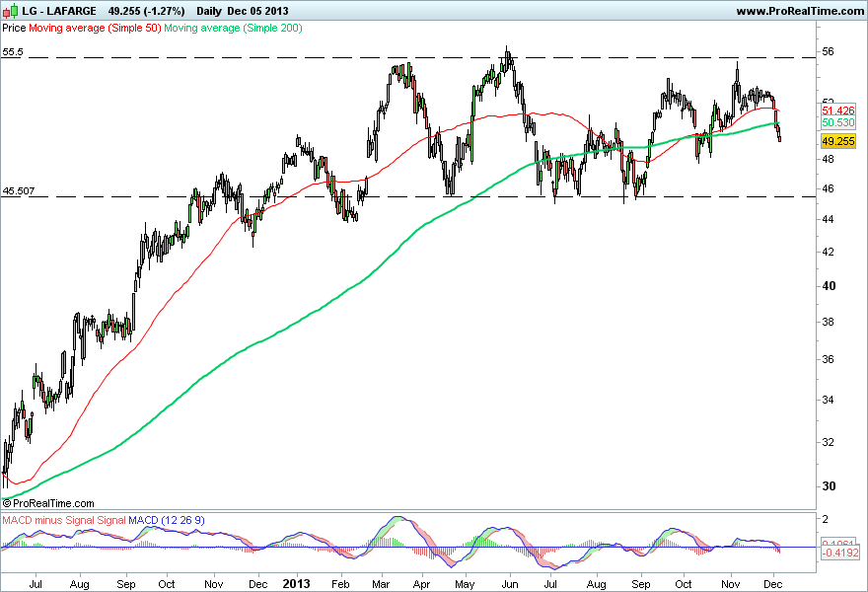Viewport: 868px width, 592px height.
Task: Click the bold 2013 year label on time axis
Action: tap(296, 584)
